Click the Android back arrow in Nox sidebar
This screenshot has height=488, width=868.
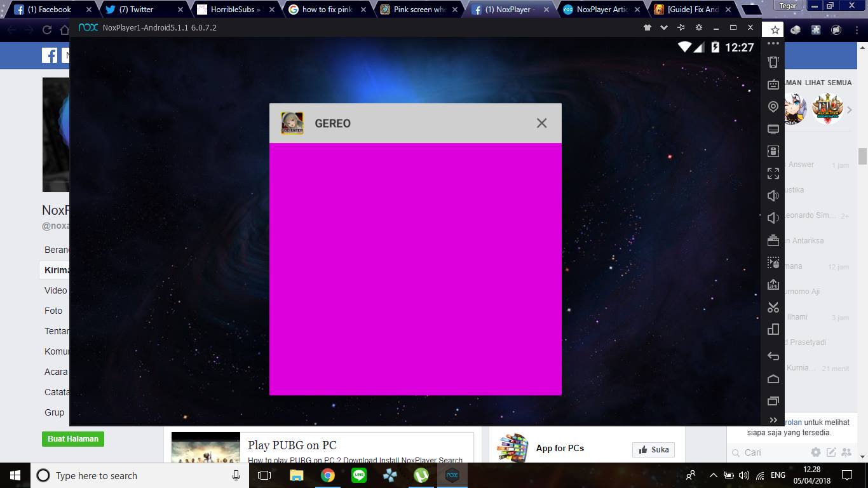coord(773,356)
